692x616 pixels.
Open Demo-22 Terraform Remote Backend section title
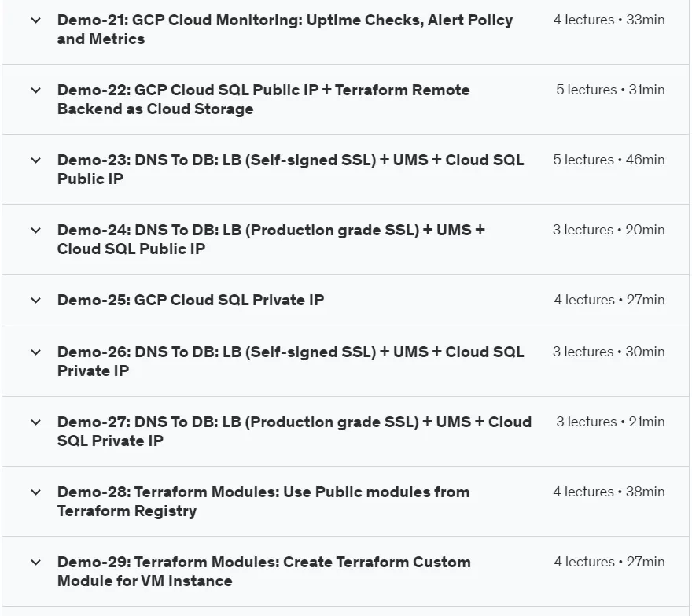[x=263, y=99]
